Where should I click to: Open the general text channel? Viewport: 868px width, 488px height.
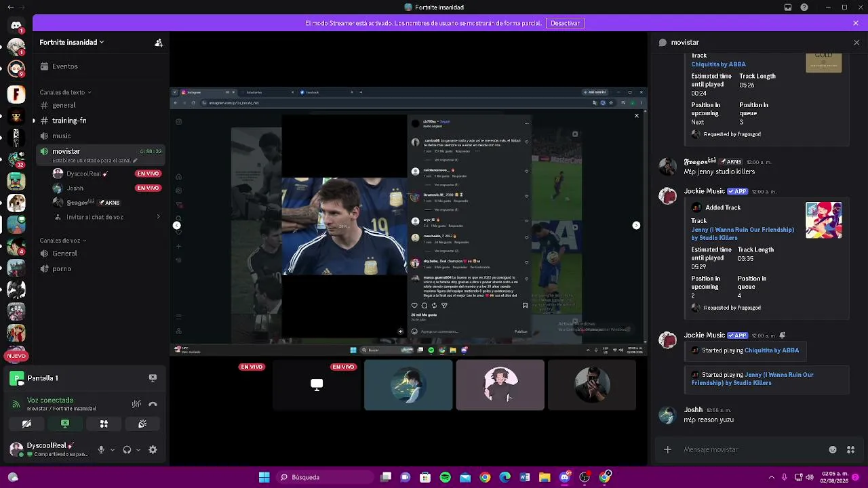[64, 105]
